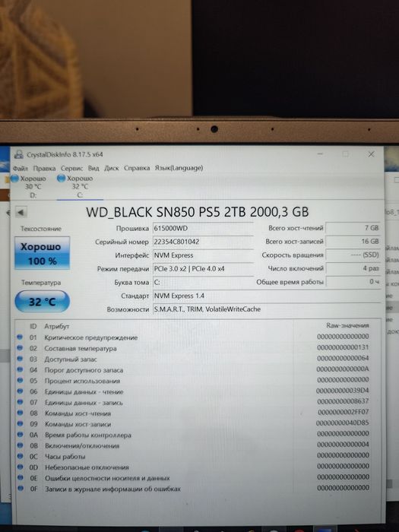Click the previous disk arrow button

pos(21,212)
